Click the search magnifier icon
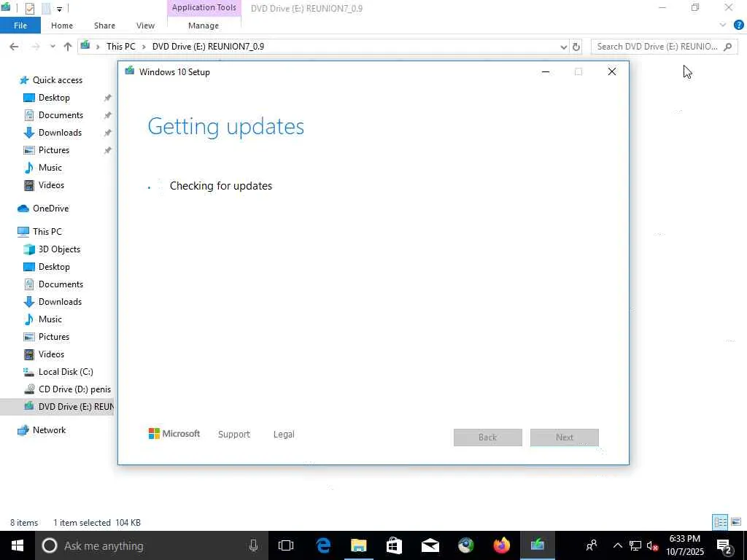 (x=727, y=47)
